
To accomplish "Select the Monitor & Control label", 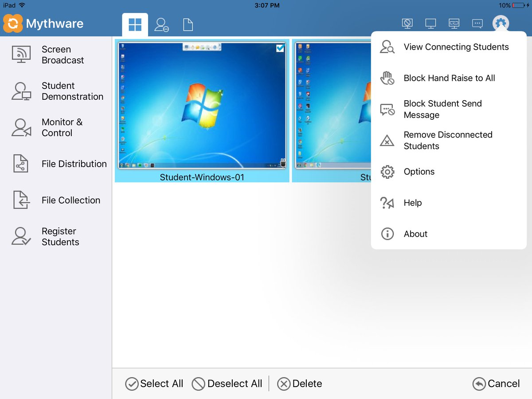I will pos(62,127).
